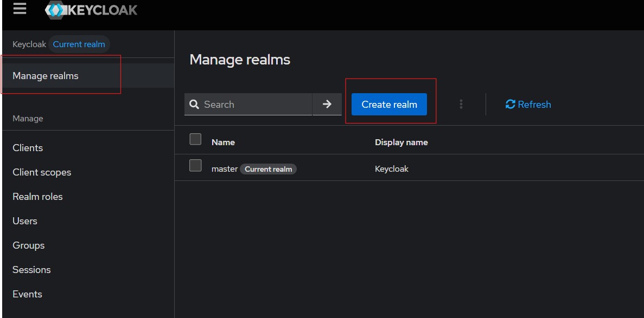
Task: Click the Refresh realms link
Action: click(528, 104)
